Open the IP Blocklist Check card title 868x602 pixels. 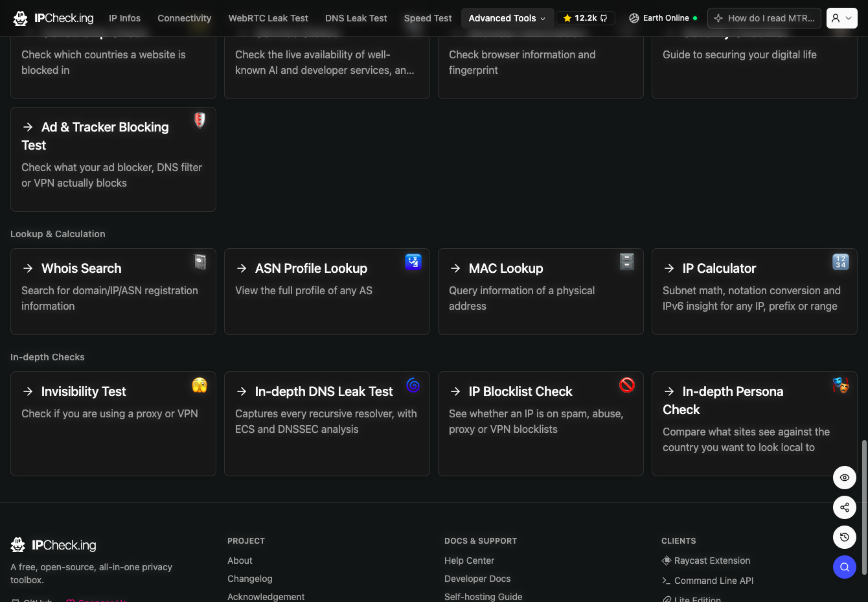pyautogui.click(x=521, y=391)
